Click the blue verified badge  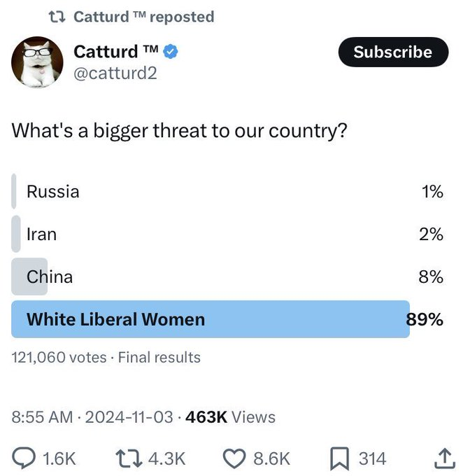click(x=171, y=52)
